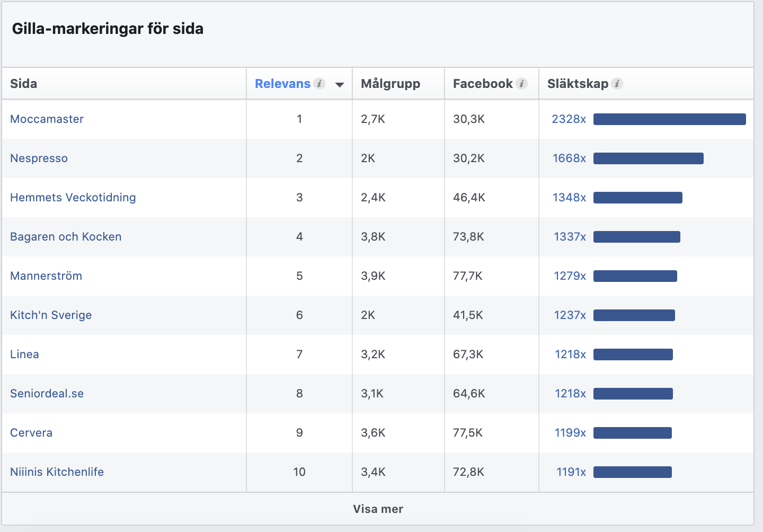Click the 46,4K Facebook count
Viewport: 763px width, 532px height.
pos(469,198)
